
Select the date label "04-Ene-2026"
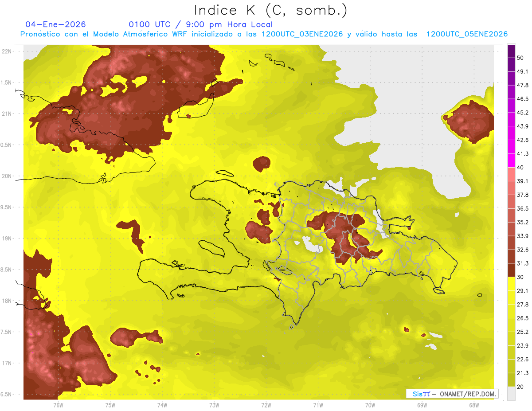56,24
